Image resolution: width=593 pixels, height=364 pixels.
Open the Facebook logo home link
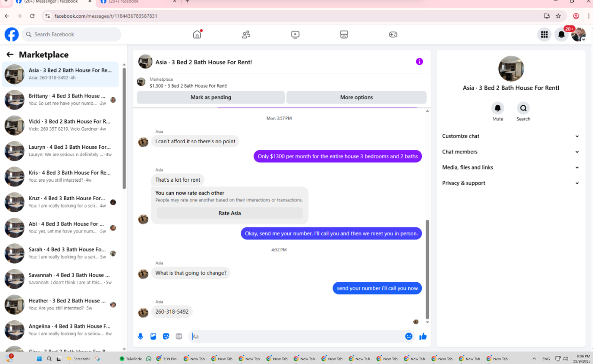pyautogui.click(x=12, y=34)
